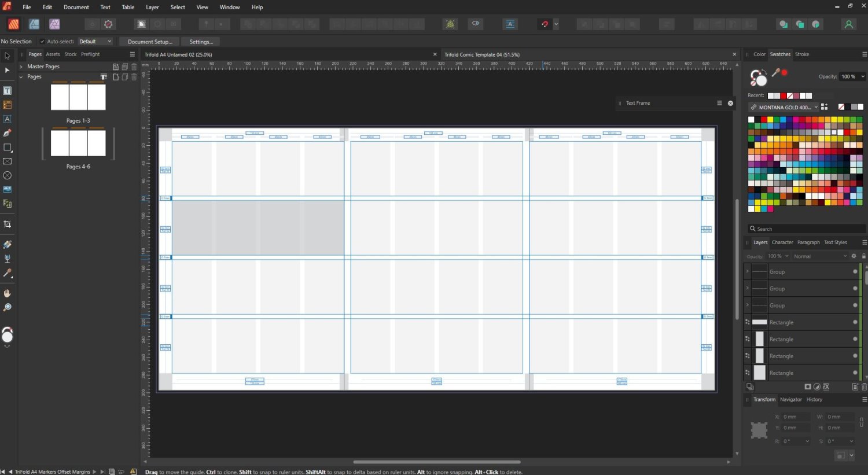Click the Pages 4-6 thumbnail
The image size is (868, 475).
pos(78,143)
